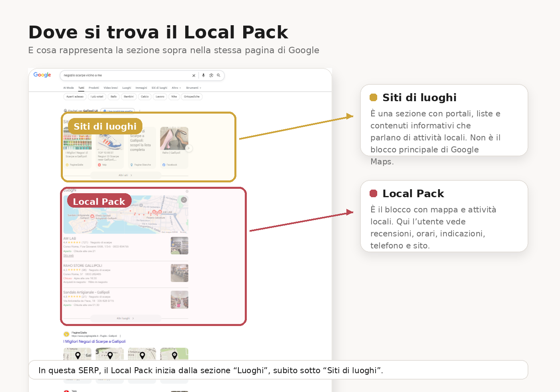This screenshot has height=392, width=560.
Task: Select the Lavoro filter chip
Action: (160, 96)
